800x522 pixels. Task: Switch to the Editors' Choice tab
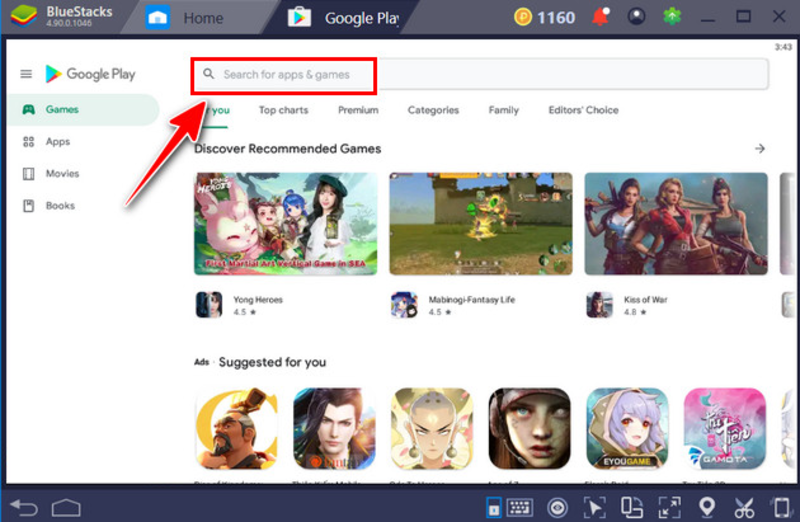pos(583,110)
